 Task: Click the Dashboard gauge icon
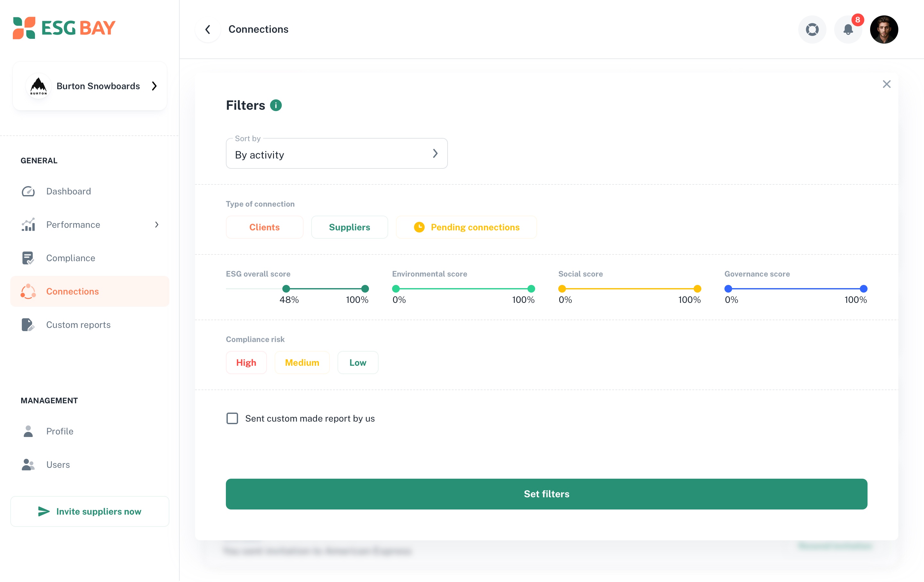point(28,192)
